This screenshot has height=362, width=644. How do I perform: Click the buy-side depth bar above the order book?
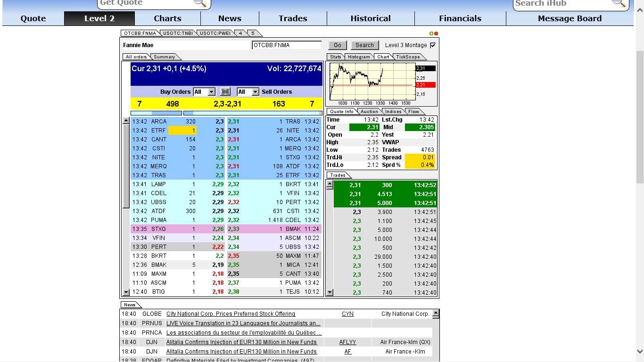(156, 113)
